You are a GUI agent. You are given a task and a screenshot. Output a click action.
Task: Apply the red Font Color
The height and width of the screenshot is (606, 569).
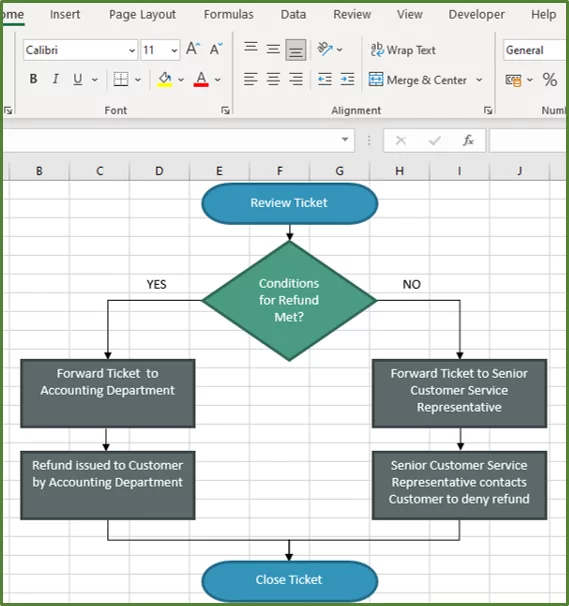coord(201,79)
